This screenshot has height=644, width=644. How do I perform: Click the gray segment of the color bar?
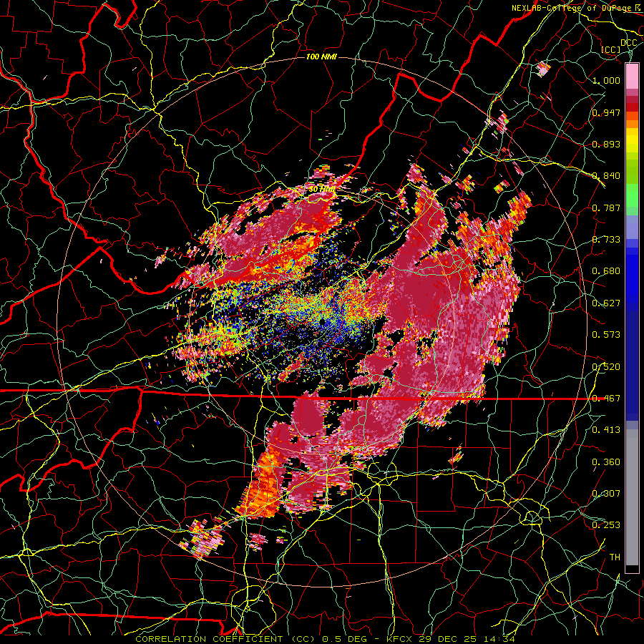pyautogui.click(x=632, y=497)
